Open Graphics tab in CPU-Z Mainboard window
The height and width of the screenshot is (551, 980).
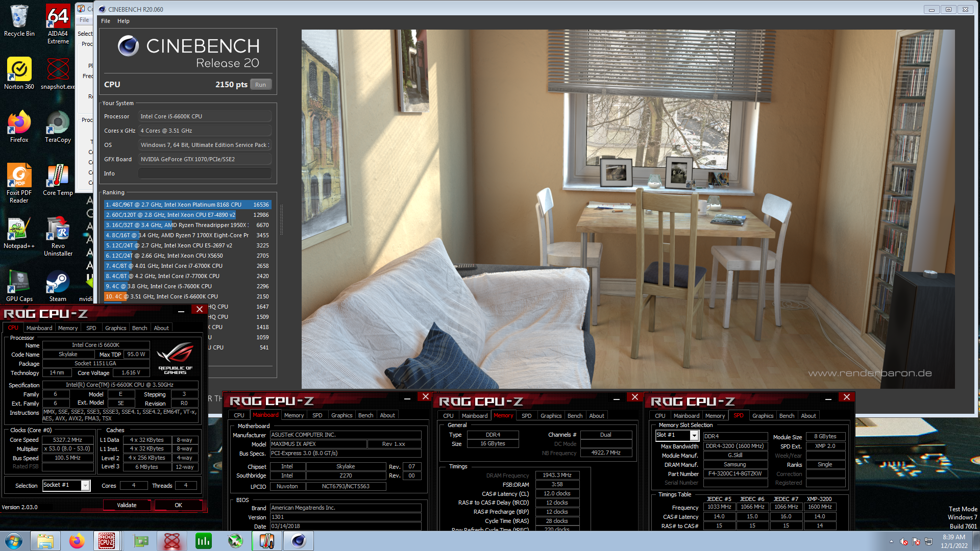point(342,415)
